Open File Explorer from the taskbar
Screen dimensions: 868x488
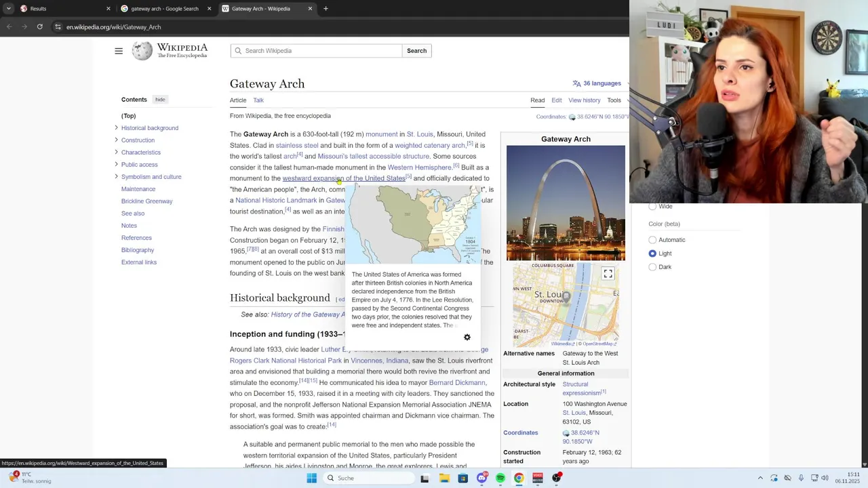pyautogui.click(x=444, y=478)
